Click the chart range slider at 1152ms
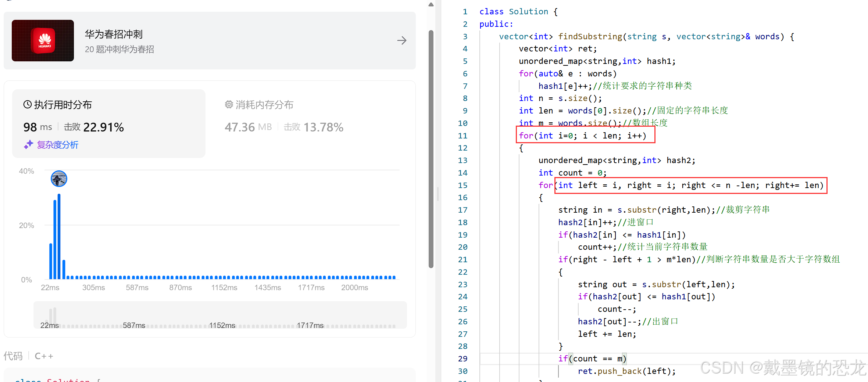Viewport: 868px width, 382px height. 222,325
